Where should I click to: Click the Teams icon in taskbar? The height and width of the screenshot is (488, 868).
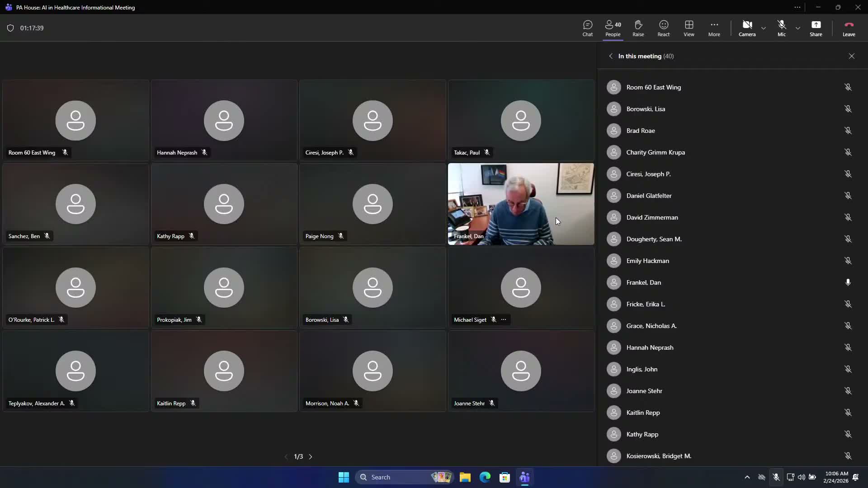pyautogui.click(x=524, y=477)
